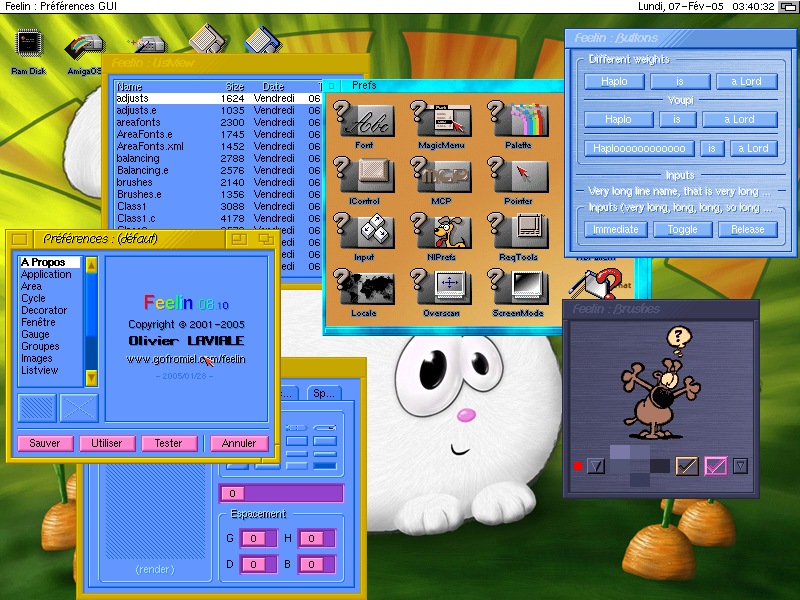Open the MCP preferences icon

pos(441,181)
